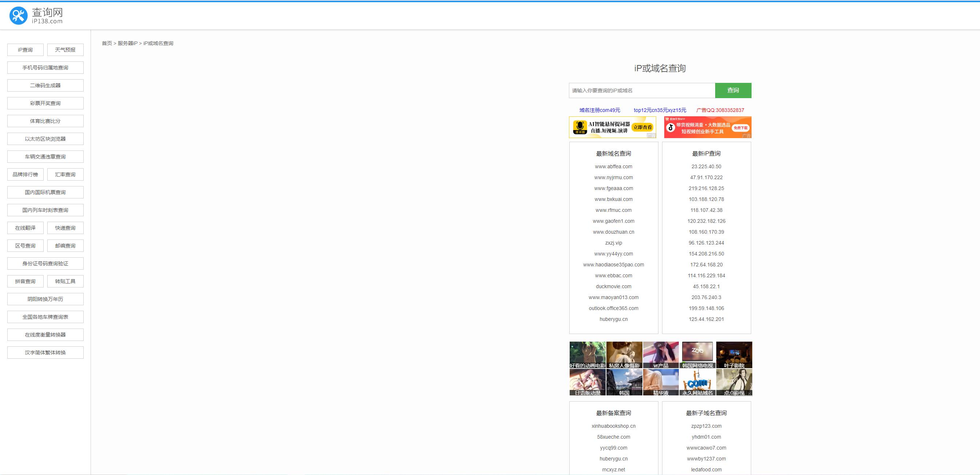The image size is (980, 475).
Task: Open domain www.gaofen1.com
Action: pos(614,221)
